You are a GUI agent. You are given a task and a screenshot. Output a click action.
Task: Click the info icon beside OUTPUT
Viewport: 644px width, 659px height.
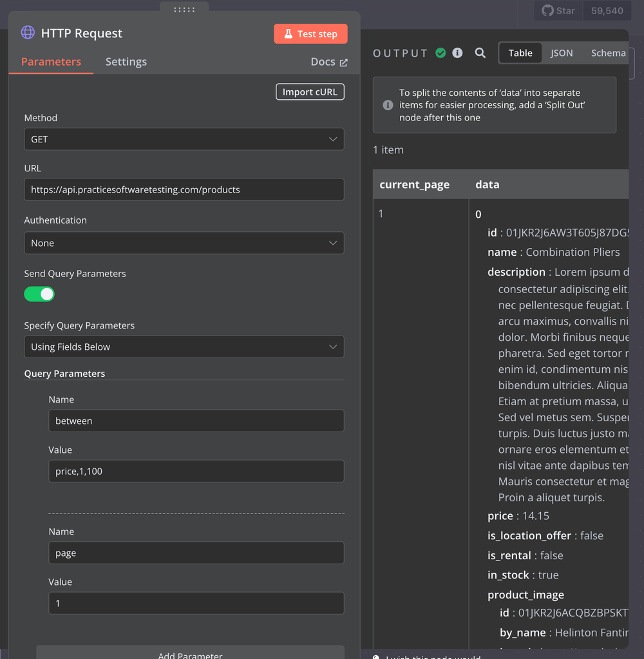coord(457,53)
